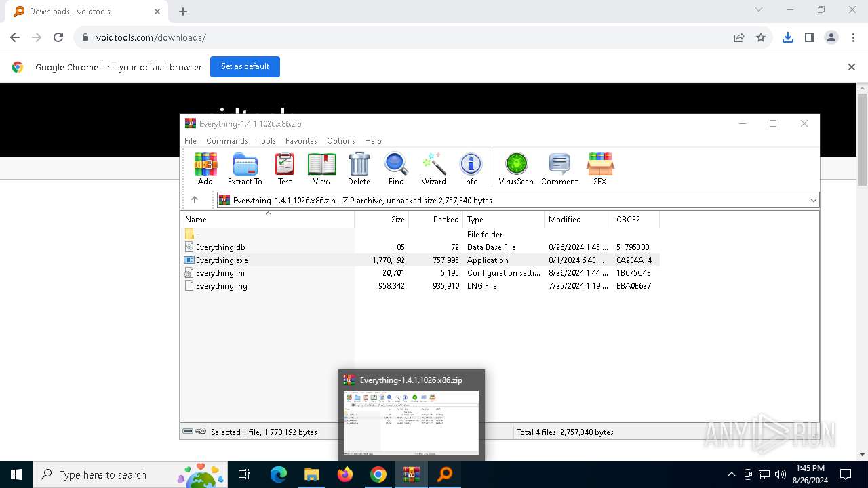This screenshot has width=868, height=488.
Task: Select the Everything.ini file
Action: tap(420, 273)
